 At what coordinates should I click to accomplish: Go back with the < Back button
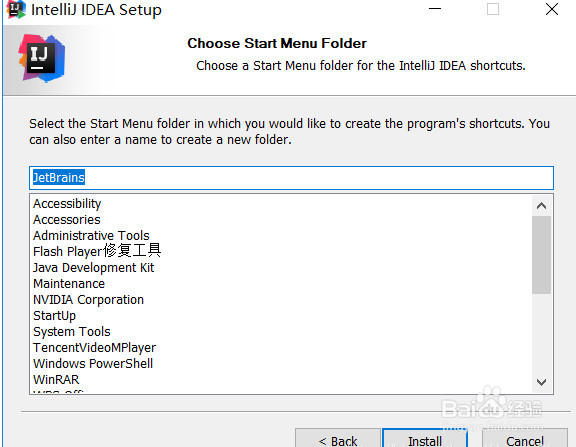338,439
